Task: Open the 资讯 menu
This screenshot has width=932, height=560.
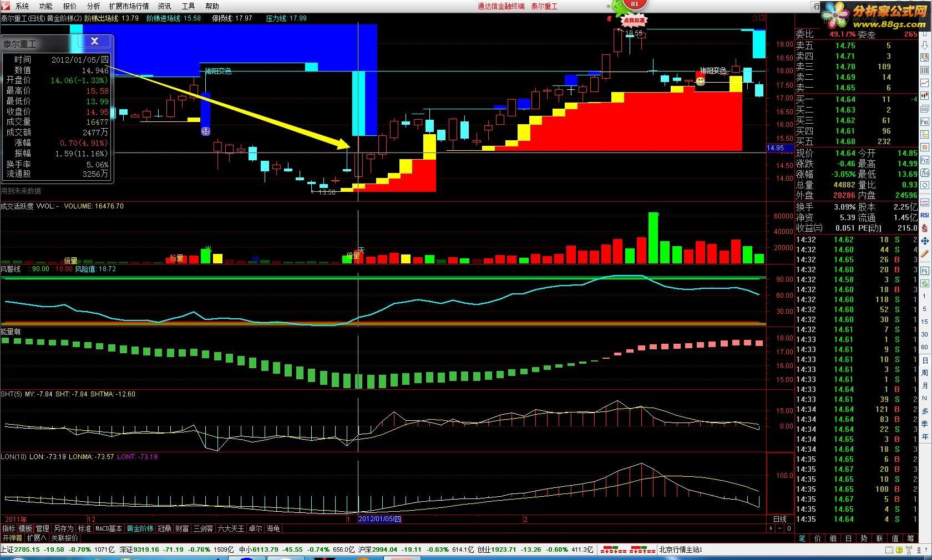Action: click(165, 6)
